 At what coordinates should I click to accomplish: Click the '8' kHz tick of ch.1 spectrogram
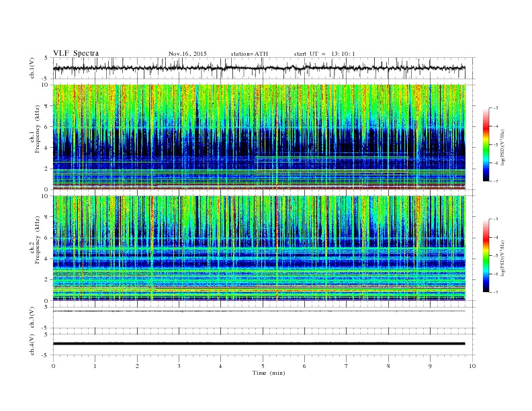tap(47, 105)
